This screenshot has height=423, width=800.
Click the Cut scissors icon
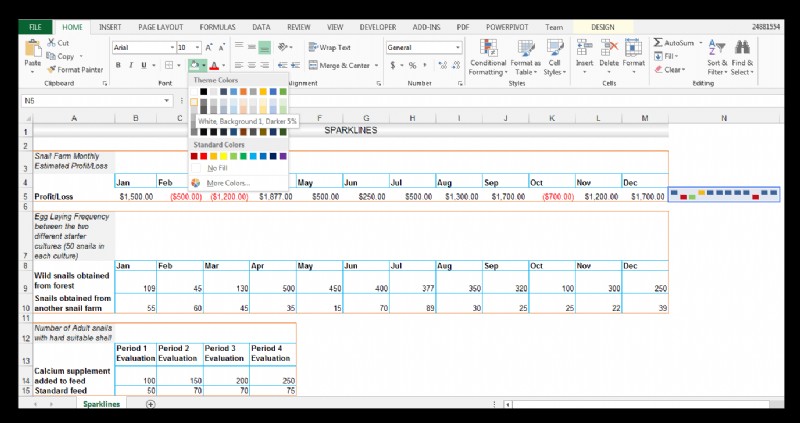51,43
